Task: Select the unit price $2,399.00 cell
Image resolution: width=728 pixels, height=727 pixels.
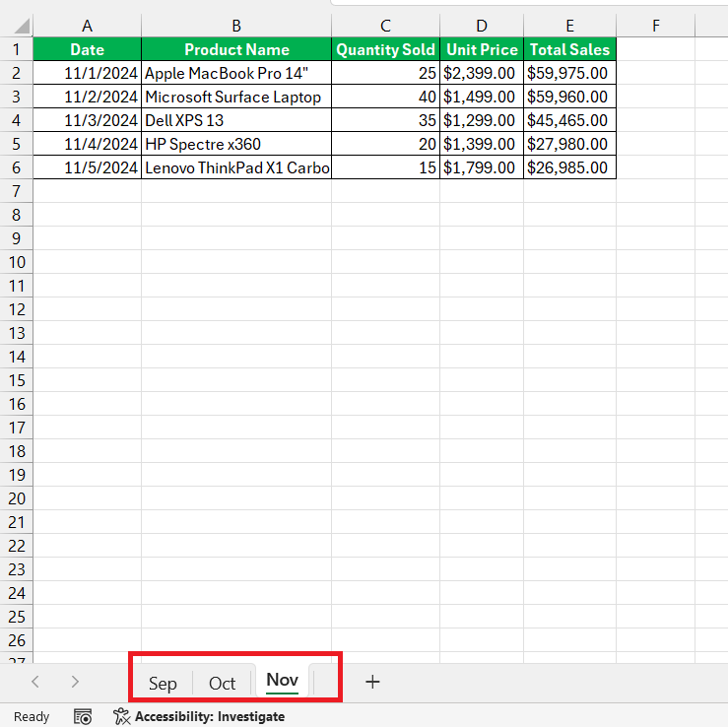Action: pyautogui.click(x=482, y=73)
